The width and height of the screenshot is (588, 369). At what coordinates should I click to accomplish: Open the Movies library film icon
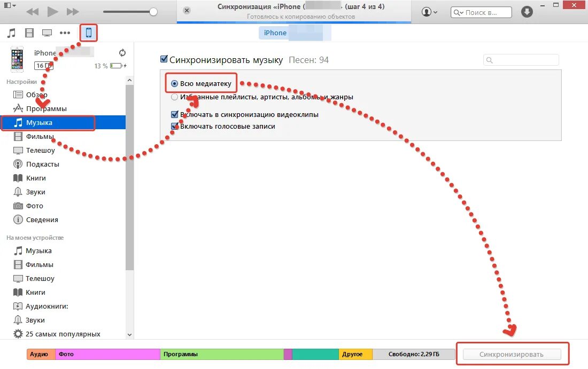point(29,33)
